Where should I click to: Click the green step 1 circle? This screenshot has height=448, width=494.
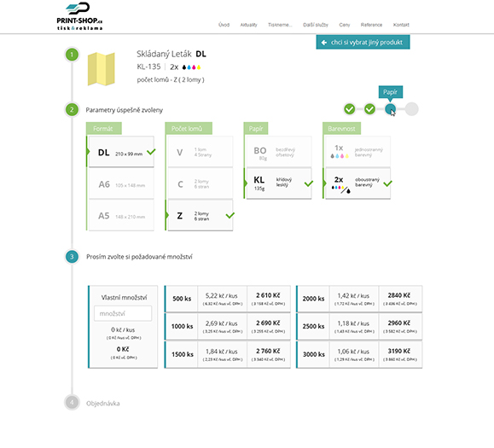(72, 55)
